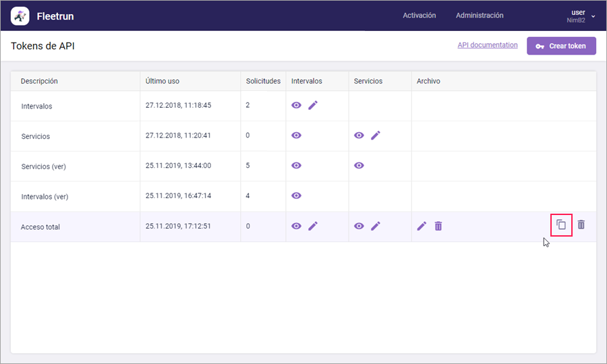Delete the Acceso total token with gray trash icon
This screenshot has width=607, height=364.
[x=581, y=224]
